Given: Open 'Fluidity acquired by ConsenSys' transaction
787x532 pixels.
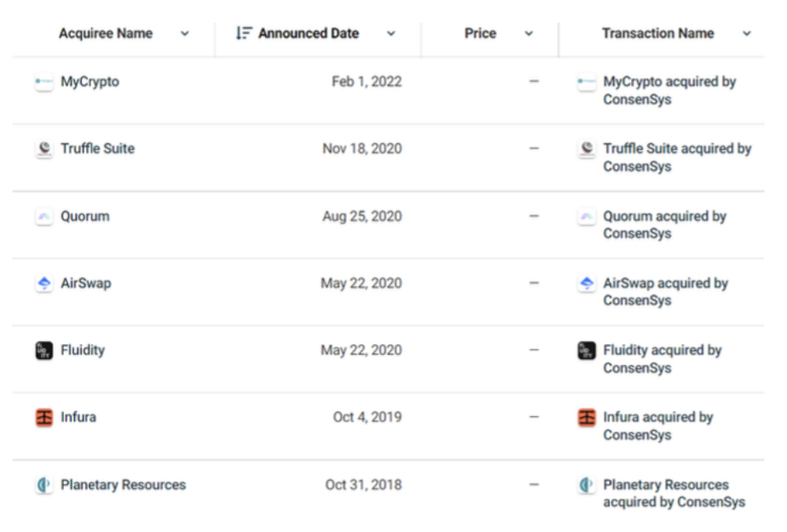Looking at the screenshot, I should [663, 359].
